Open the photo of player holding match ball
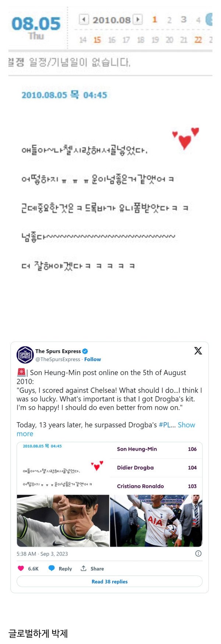Screen dimensions: 221x644 coord(156,520)
